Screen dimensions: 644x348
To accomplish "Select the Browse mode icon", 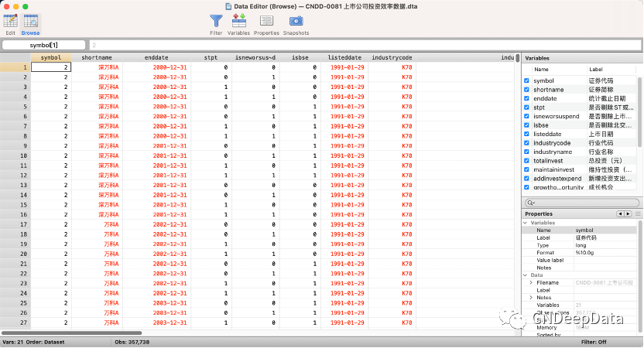I will click(x=30, y=21).
